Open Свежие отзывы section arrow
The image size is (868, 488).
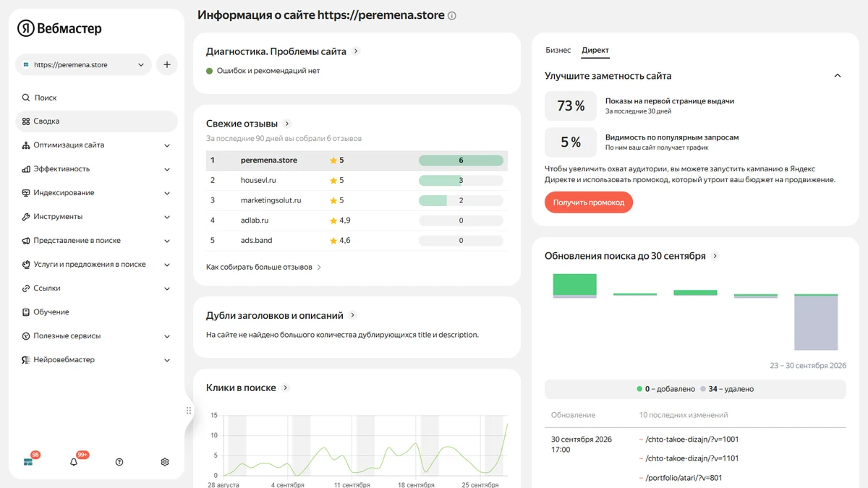pyautogui.click(x=287, y=124)
